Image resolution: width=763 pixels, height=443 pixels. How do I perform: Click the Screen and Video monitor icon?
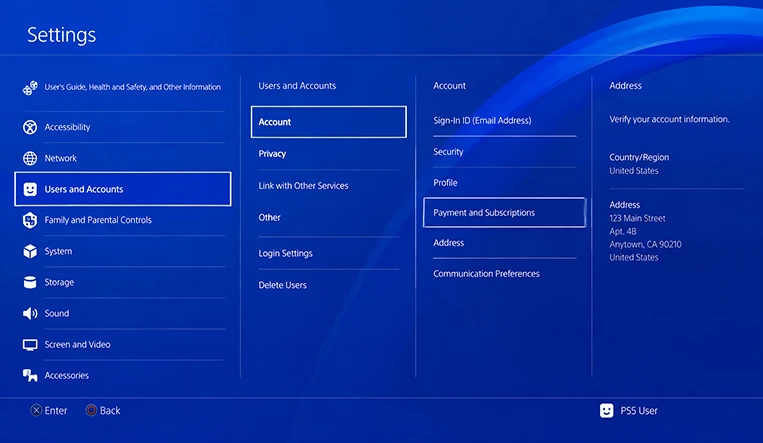pyautogui.click(x=30, y=345)
